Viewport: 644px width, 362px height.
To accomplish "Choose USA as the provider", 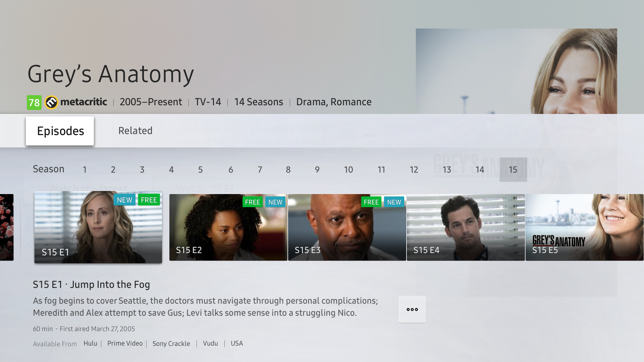I will [237, 343].
